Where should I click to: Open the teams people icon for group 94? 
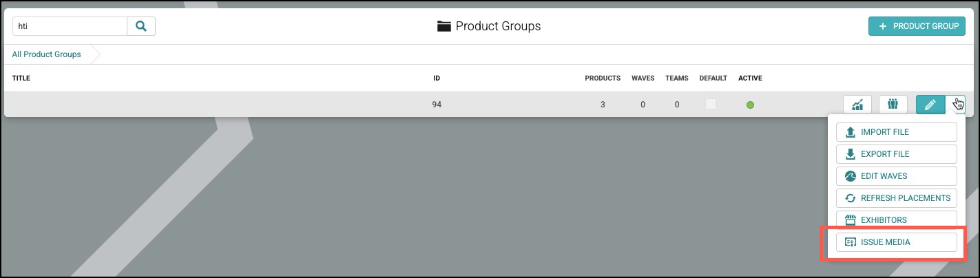(893, 105)
